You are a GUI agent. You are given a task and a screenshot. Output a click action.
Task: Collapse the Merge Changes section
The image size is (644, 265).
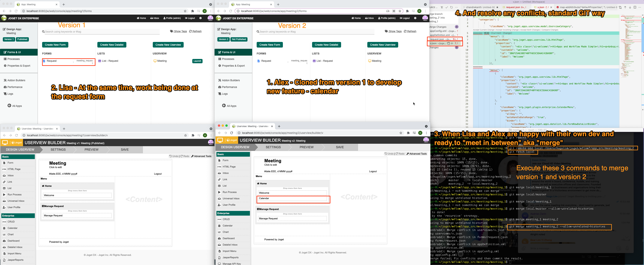pos(438,27)
